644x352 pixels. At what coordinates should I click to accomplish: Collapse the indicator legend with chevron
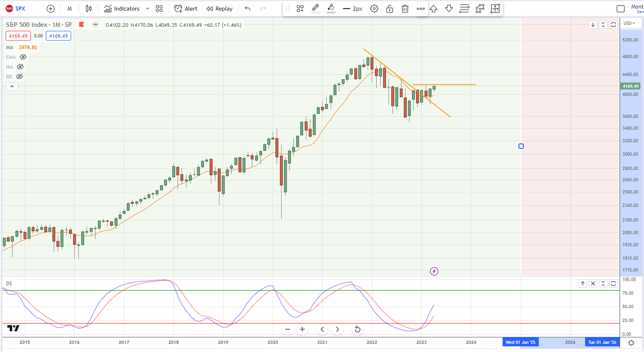(11, 87)
